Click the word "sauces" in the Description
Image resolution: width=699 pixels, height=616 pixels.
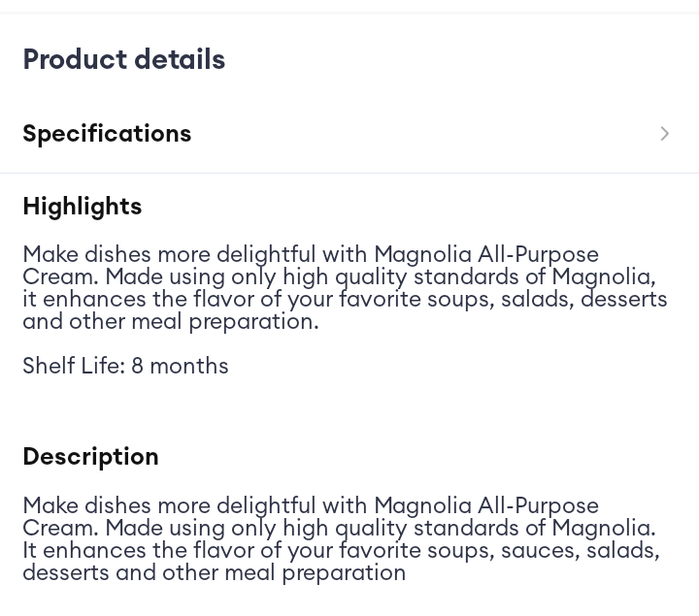click(x=530, y=551)
